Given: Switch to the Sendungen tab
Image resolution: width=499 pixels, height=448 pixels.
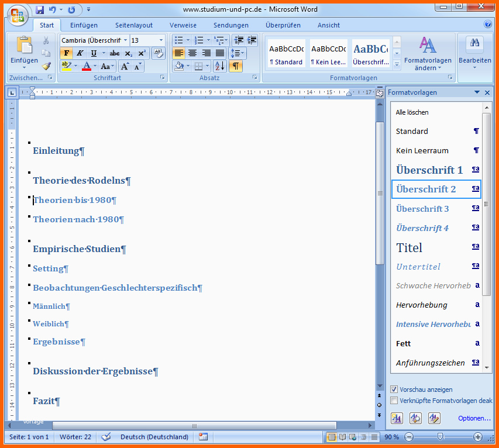Looking at the screenshot, I should click(x=230, y=25).
